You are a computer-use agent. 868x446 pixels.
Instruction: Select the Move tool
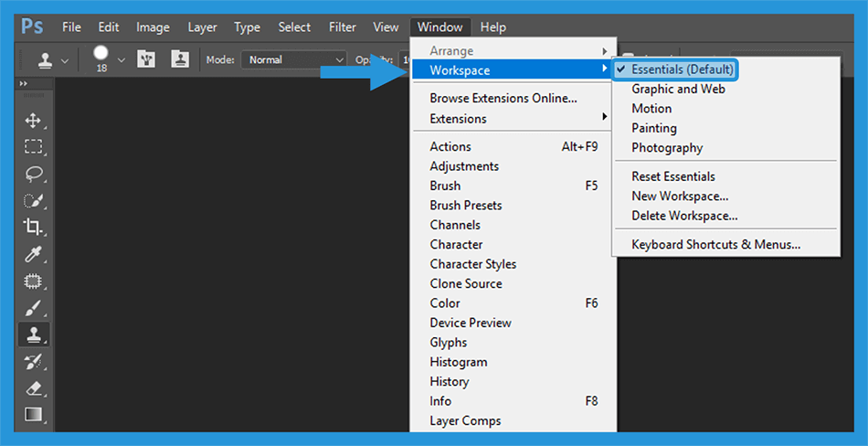click(x=33, y=121)
